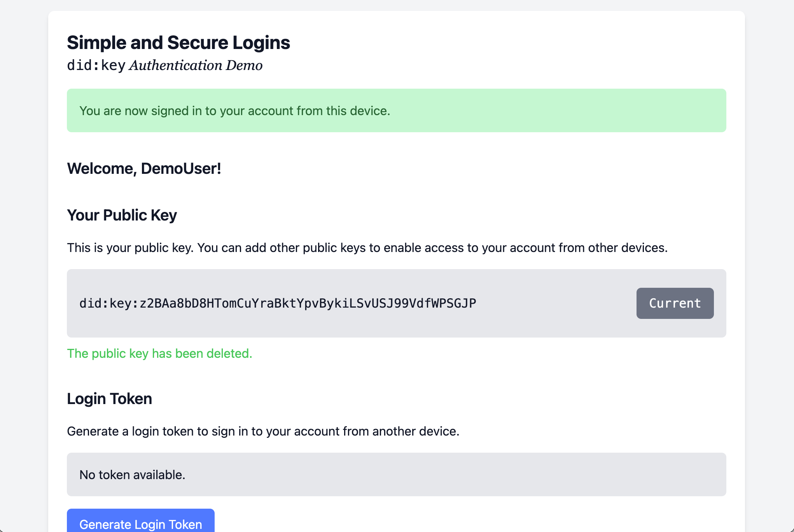
Task: Click the login token description text
Action: [x=263, y=431]
